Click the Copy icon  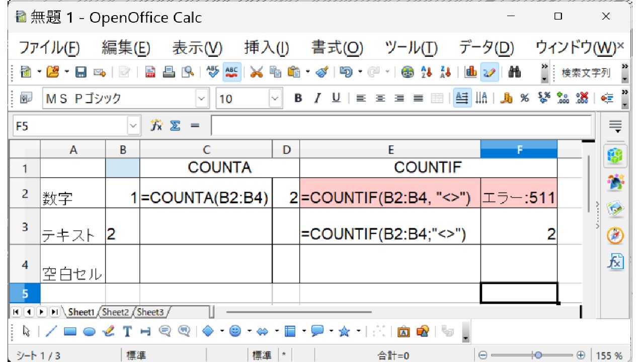(275, 72)
